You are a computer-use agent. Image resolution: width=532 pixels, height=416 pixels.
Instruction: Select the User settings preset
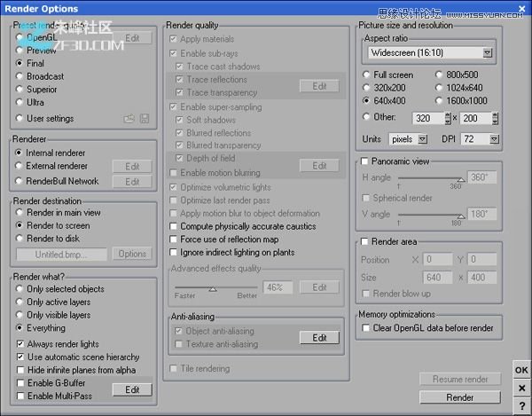point(20,119)
